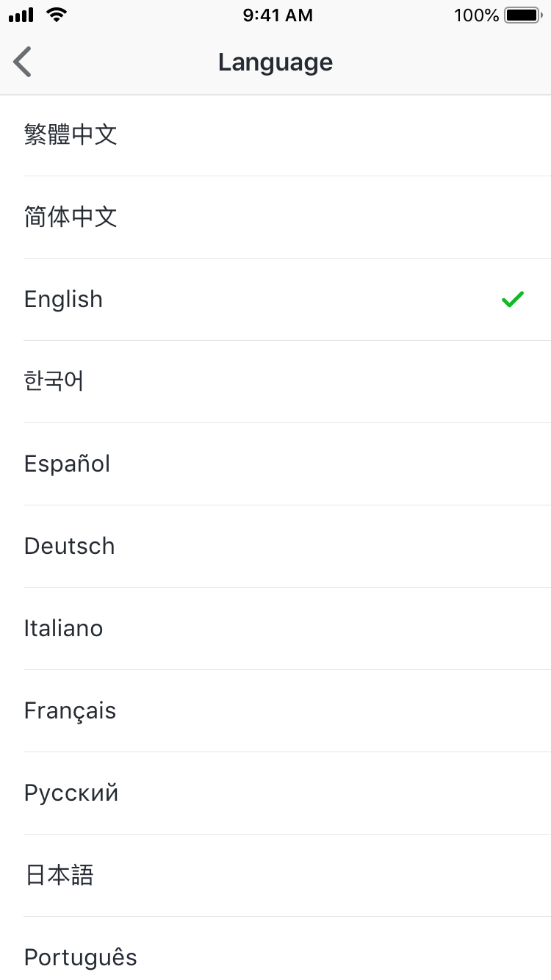The height and width of the screenshot is (980, 551).
Task: Tap the cellular signal bars icon
Action: [x=21, y=15]
